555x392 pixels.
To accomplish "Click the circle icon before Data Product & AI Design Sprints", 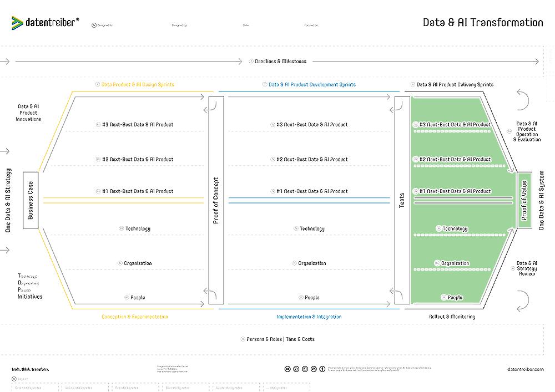I will click(97, 84).
